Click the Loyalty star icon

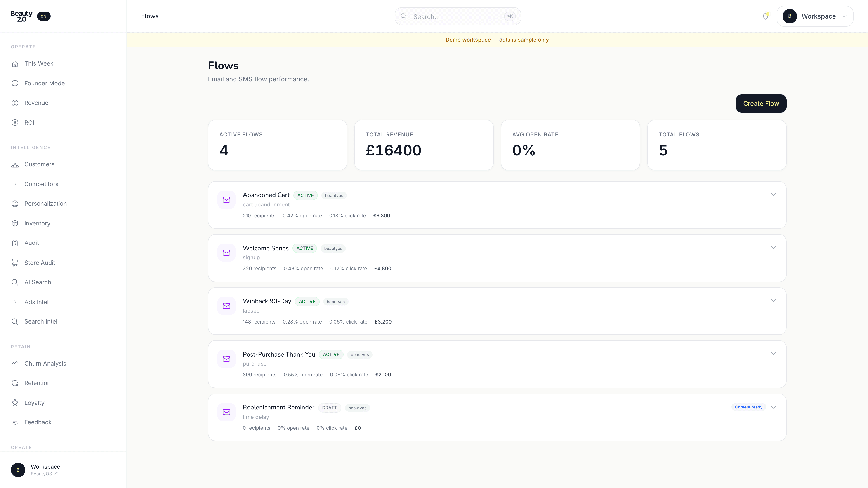(x=15, y=403)
